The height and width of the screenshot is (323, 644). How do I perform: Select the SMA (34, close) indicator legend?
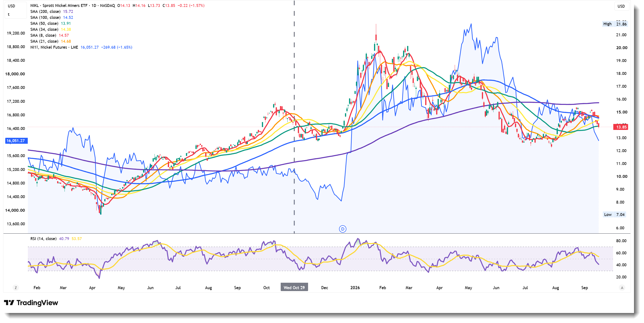pyautogui.click(x=44, y=30)
